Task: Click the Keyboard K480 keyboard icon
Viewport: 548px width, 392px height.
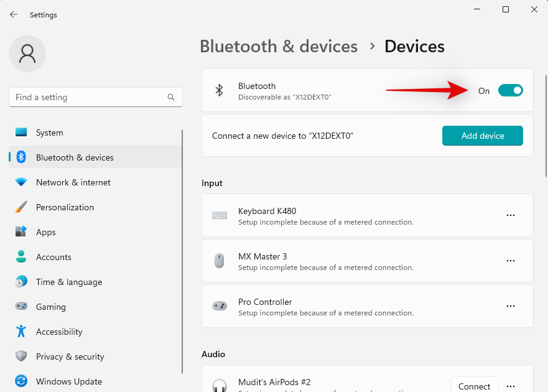Action: click(x=220, y=215)
